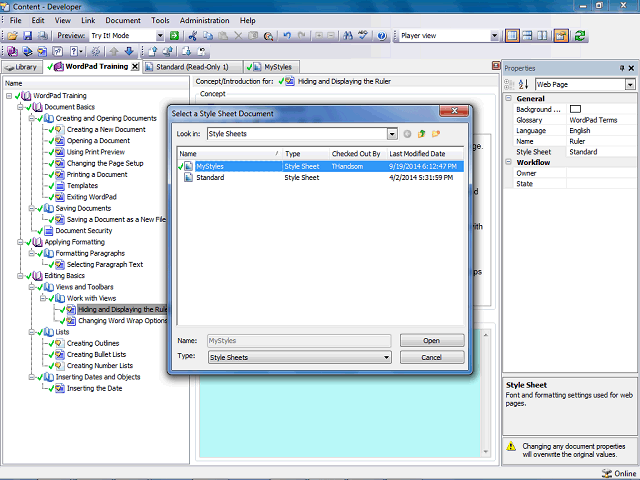Sort by Type column header in dialog

click(306, 154)
